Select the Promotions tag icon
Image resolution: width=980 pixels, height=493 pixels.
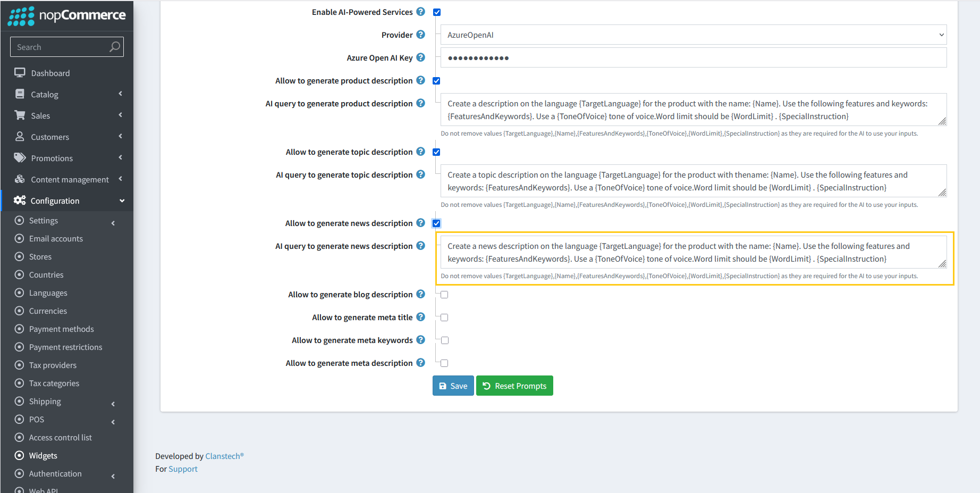click(20, 157)
